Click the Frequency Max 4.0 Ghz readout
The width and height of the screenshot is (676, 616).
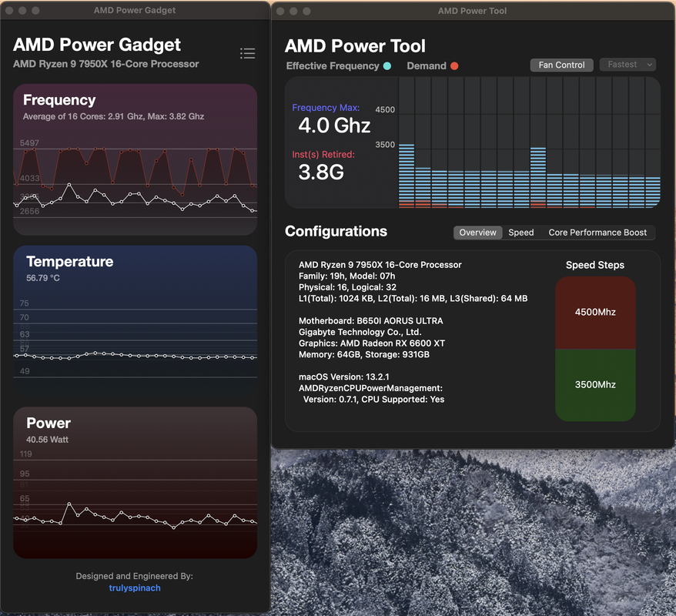(x=334, y=126)
